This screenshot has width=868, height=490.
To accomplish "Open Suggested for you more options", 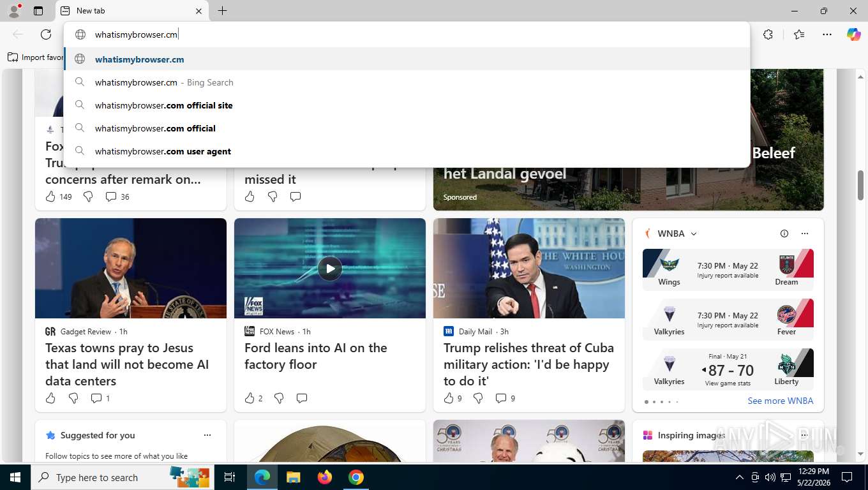I will click(x=207, y=435).
